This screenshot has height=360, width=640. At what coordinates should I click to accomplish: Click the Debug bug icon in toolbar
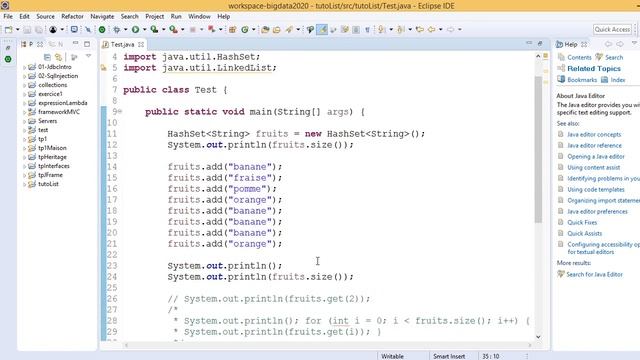click(x=117, y=29)
